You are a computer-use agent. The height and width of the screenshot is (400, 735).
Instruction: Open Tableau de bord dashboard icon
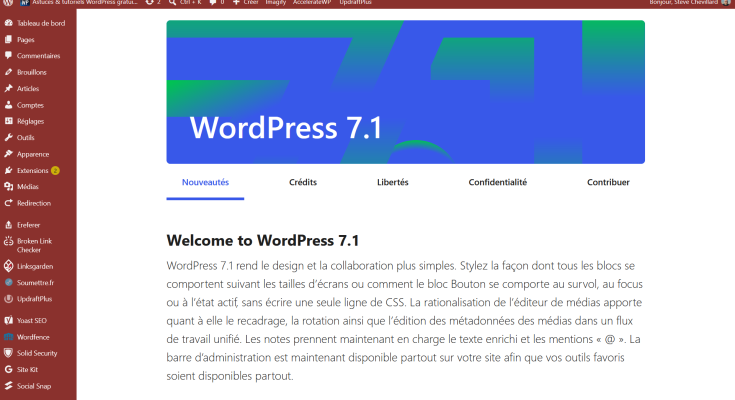8,23
